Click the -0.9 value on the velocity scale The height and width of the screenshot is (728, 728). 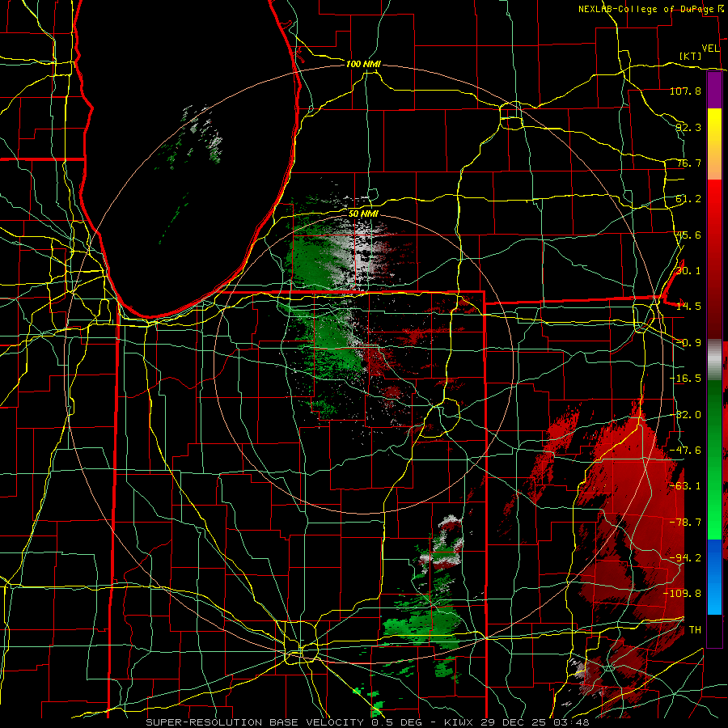(688, 343)
